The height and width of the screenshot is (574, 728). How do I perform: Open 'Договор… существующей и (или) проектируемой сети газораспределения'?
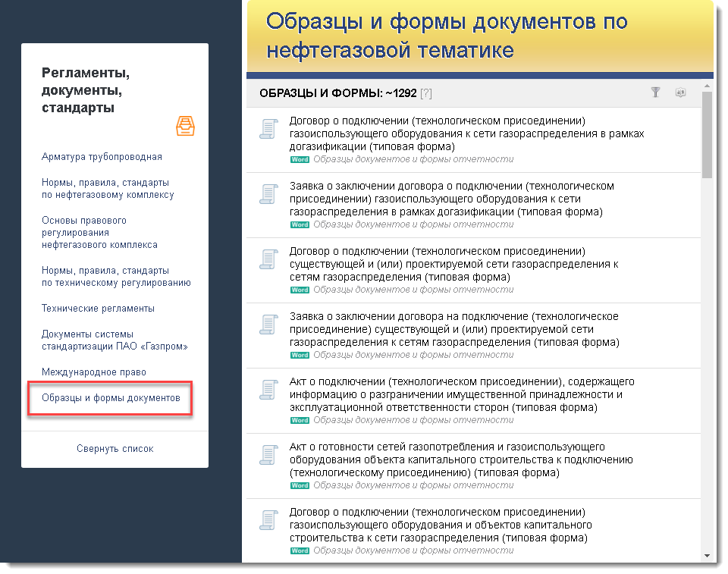click(454, 264)
